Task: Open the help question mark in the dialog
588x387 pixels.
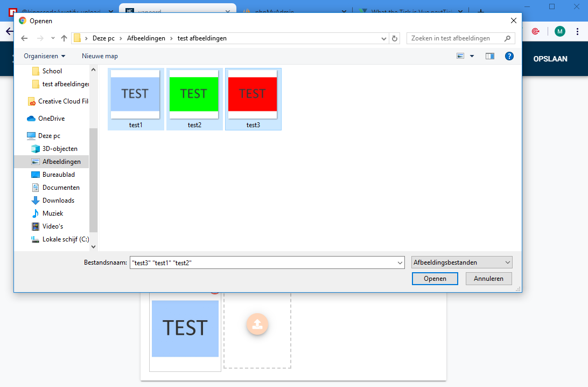Action: pyautogui.click(x=509, y=56)
